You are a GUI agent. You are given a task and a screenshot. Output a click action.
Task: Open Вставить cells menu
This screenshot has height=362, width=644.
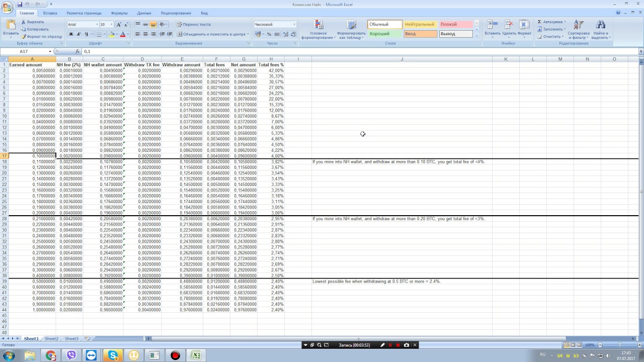[493, 30]
